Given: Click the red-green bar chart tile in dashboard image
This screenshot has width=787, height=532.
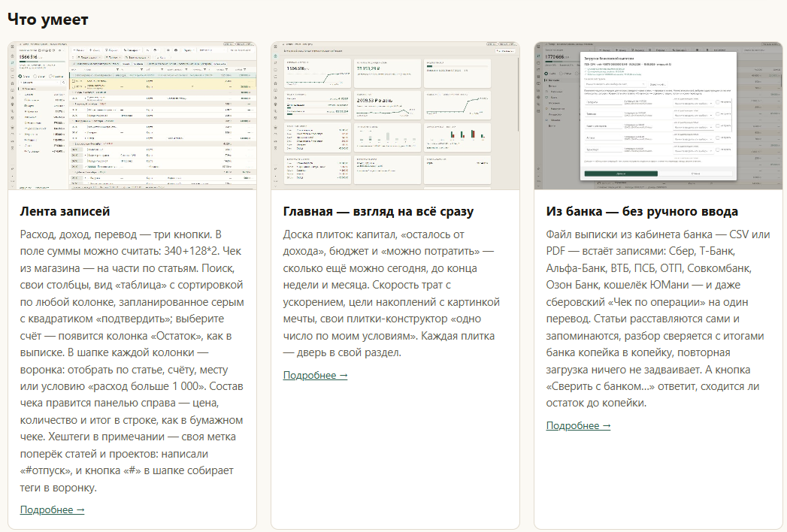Looking at the screenshot, I should click(457, 138).
